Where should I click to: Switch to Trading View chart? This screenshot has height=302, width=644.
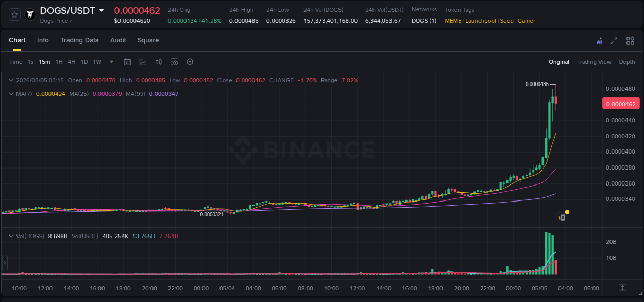[x=594, y=62]
